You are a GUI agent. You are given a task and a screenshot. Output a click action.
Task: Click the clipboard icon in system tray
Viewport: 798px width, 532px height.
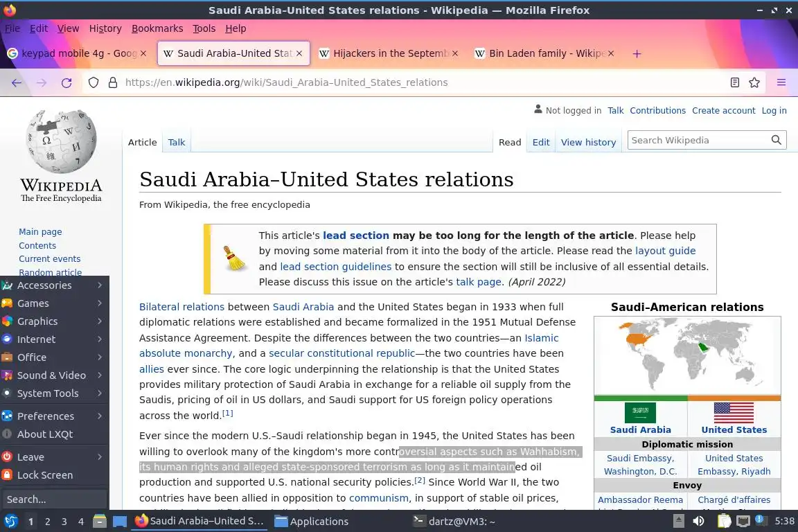tap(724, 522)
